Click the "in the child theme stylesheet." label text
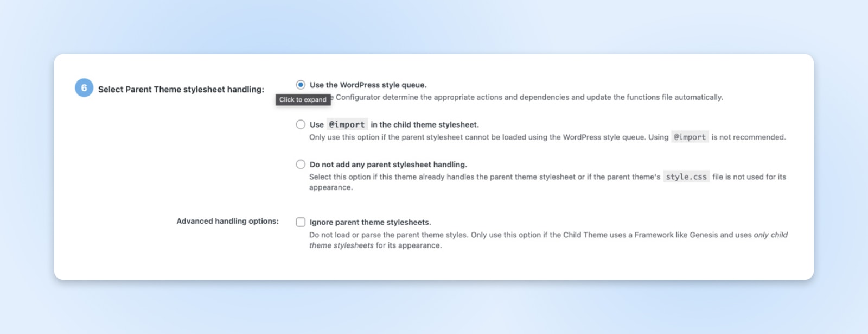The width and height of the screenshot is (868, 334). click(424, 125)
